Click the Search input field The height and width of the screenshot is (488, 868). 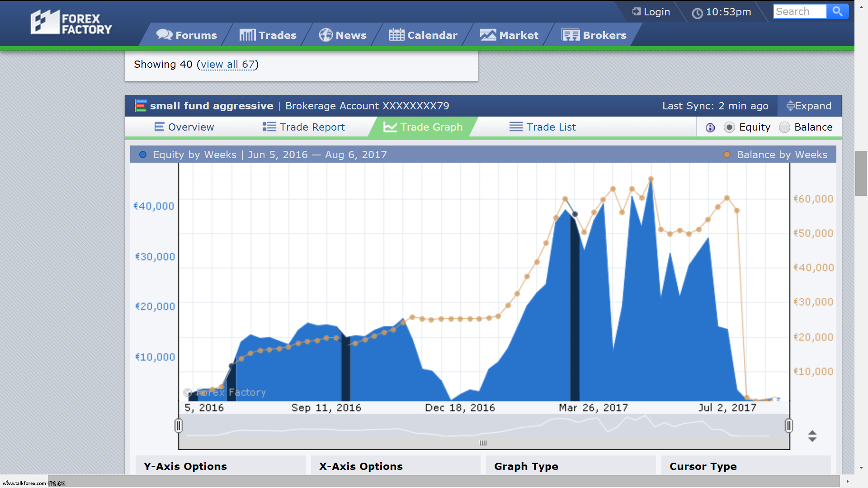coord(800,11)
